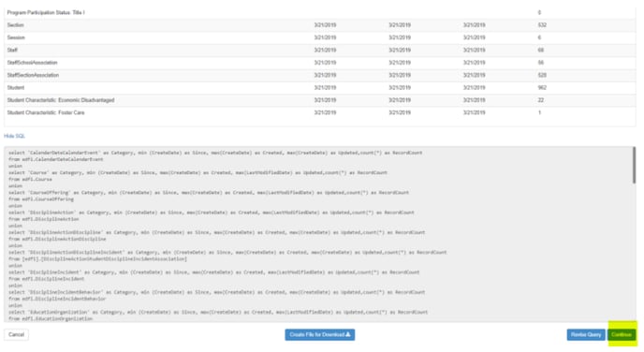Click Create File for Download button
This screenshot has width=644, height=352.
[320, 335]
